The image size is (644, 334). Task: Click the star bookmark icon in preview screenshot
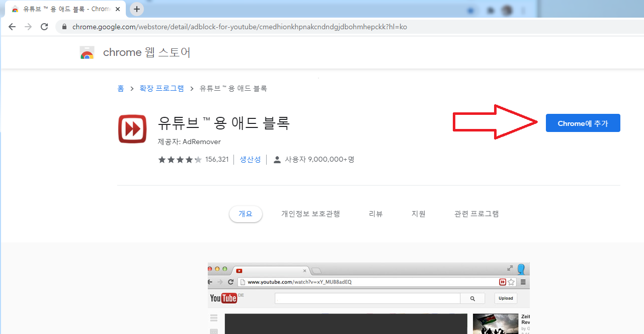(x=511, y=282)
